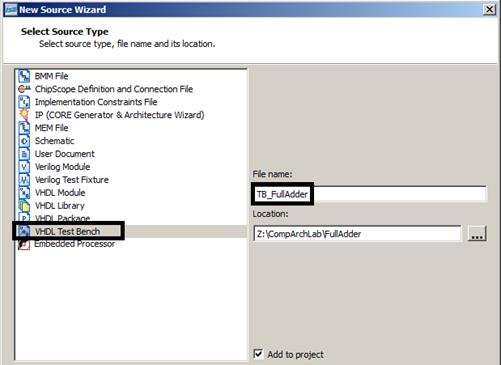Viewport: 501px width, 365px height.
Task: Close the New Source Wizard dialog
Action: click(489, 9)
